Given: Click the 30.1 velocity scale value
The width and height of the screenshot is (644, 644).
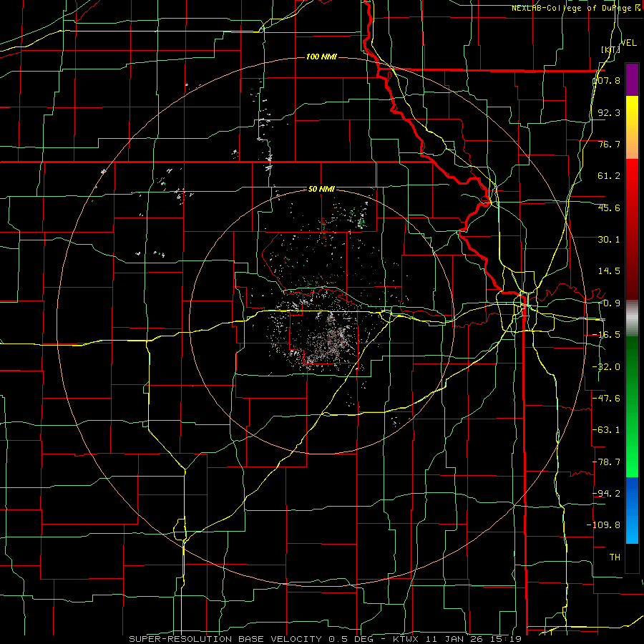Looking at the screenshot, I should click(609, 240).
